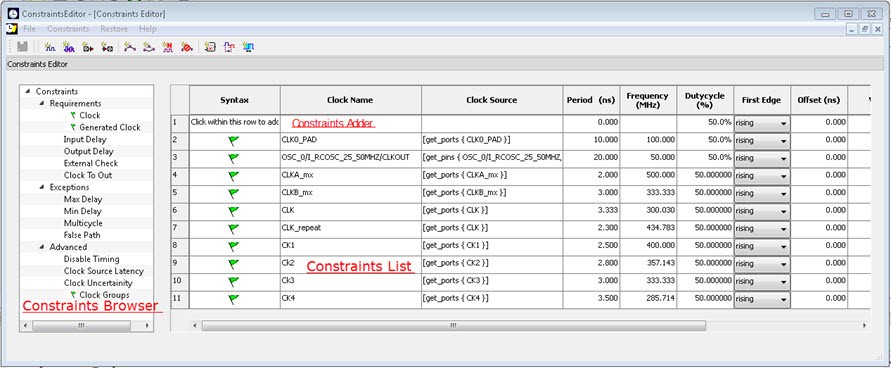Select Output Delay in the browser tree
891x368 pixels.
click(x=88, y=151)
